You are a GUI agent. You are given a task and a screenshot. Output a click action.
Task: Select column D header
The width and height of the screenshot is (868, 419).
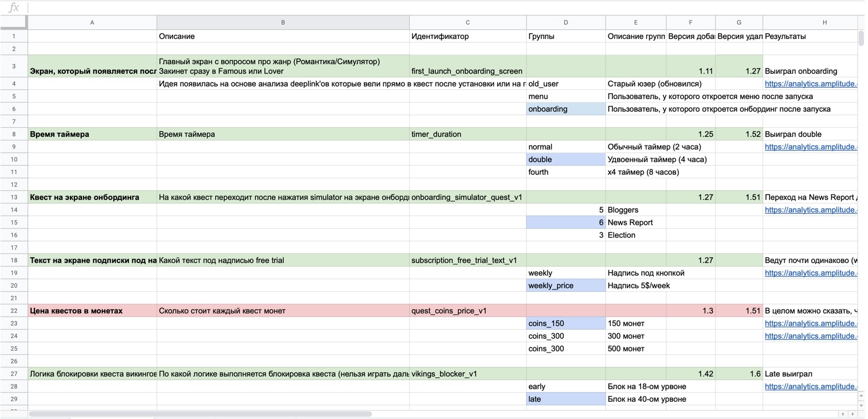click(565, 22)
